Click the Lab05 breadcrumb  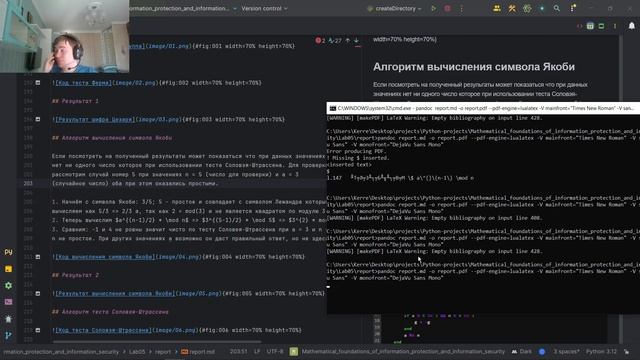[x=137, y=351]
